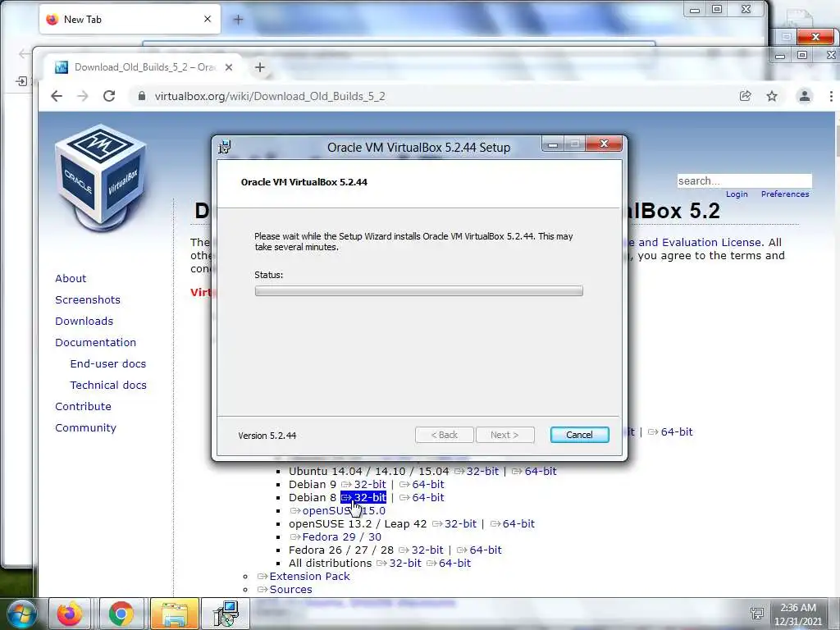Cancel the VirtualBox 5.2.44 installation

[x=579, y=435]
